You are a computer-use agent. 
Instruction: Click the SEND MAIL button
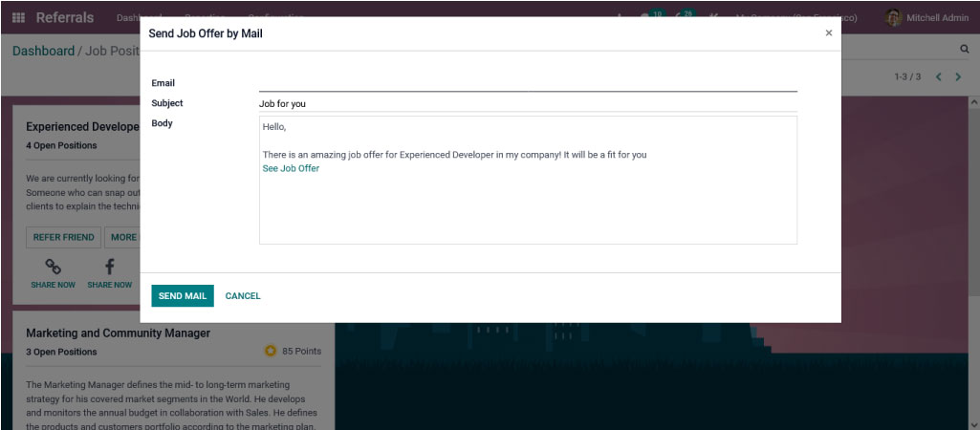(183, 295)
